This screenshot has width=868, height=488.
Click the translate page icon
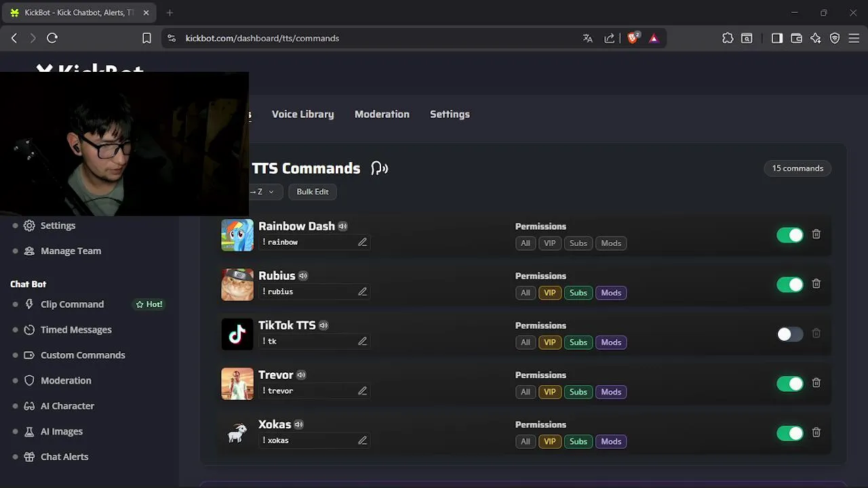(x=588, y=38)
